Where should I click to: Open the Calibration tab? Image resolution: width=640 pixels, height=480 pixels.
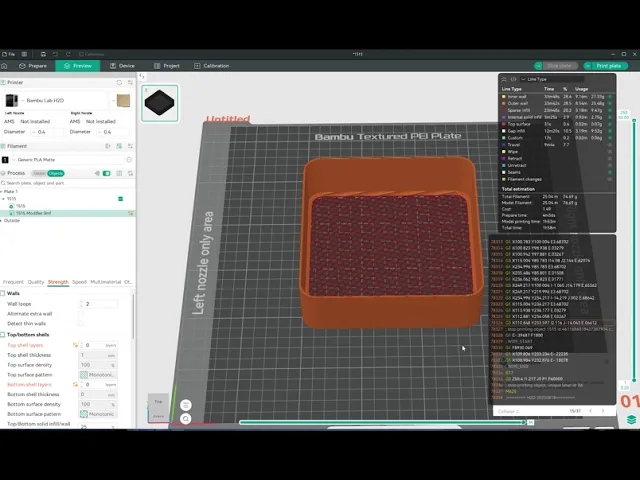click(x=211, y=66)
